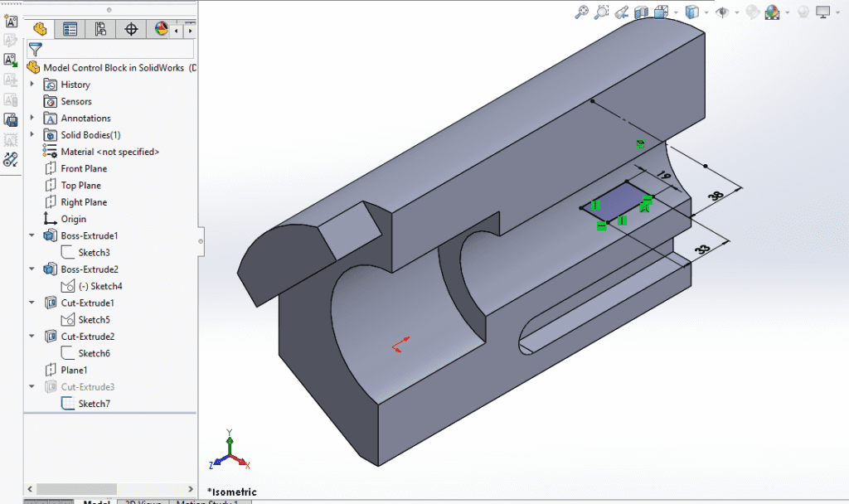Click the scroll left arrow under the tree

coord(30,489)
